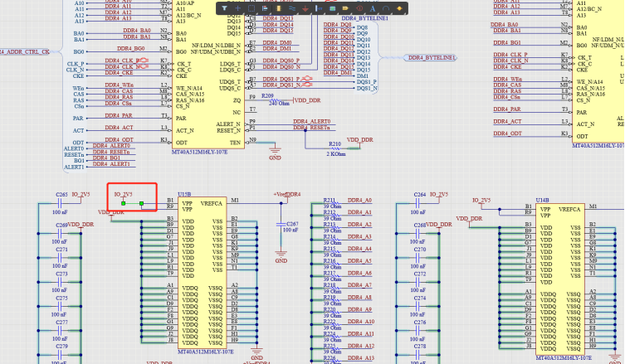The image size is (625, 364).
Task: Activate the rectangle selection tool
Action: [x=251, y=8]
